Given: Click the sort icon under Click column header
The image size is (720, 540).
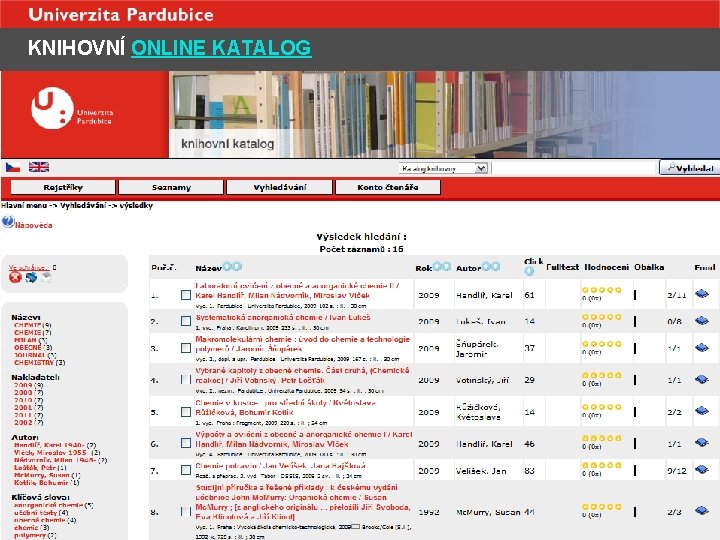Looking at the screenshot, I should (529, 271).
